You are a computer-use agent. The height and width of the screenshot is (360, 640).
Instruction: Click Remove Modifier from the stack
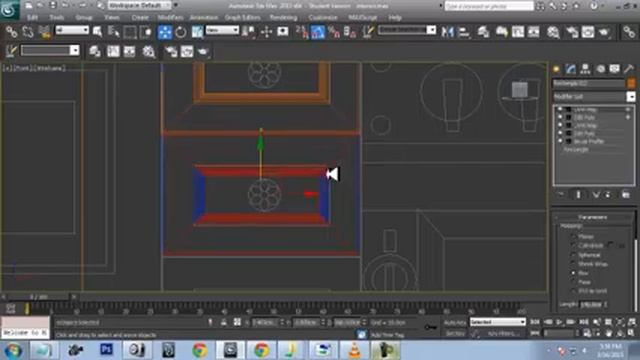click(x=608, y=195)
